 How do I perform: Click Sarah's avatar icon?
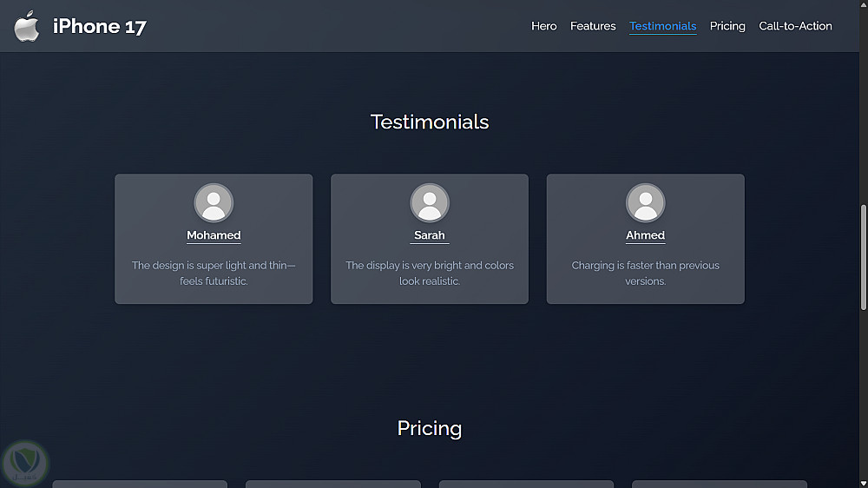pyautogui.click(x=430, y=202)
